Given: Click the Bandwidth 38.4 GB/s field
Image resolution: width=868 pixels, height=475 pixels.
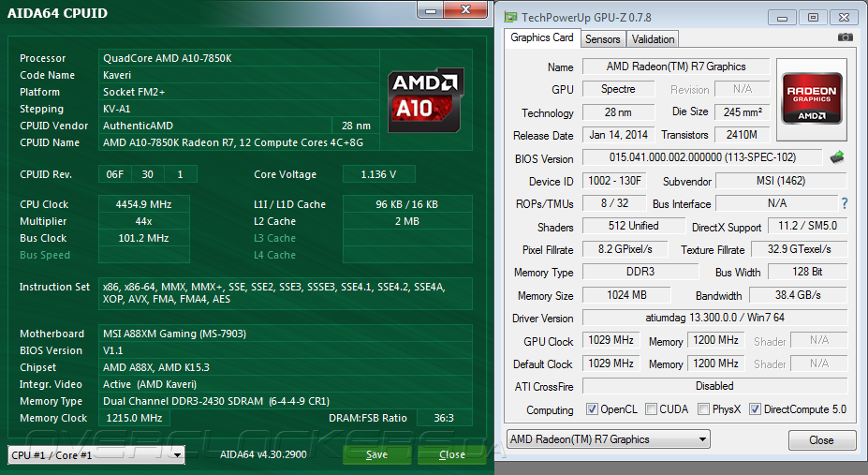Looking at the screenshot, I should coord(799,295).
